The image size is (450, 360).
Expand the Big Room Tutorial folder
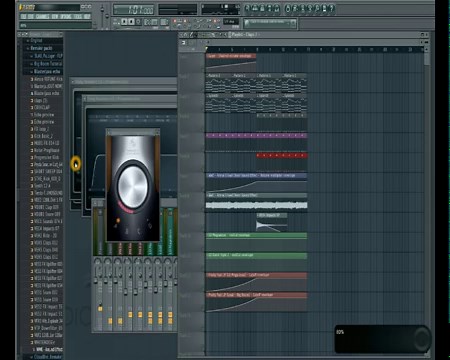click(x=46, y=64)
